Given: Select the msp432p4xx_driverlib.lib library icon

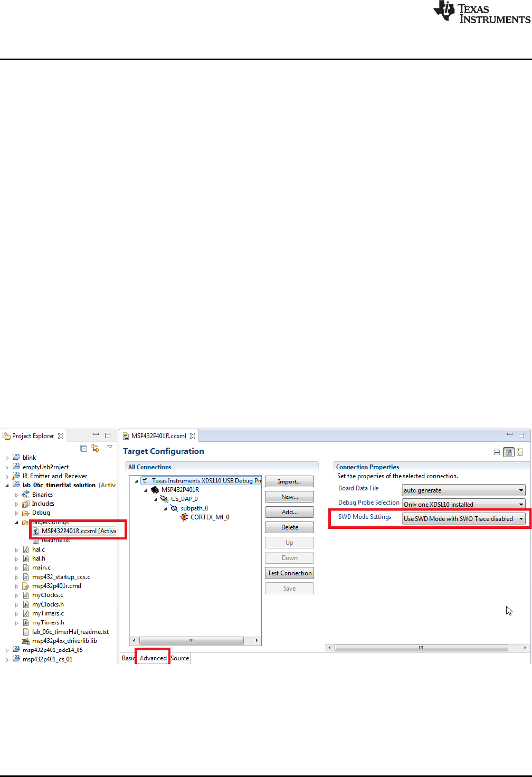Looking at the screenshot, I should tap(25, 641).
